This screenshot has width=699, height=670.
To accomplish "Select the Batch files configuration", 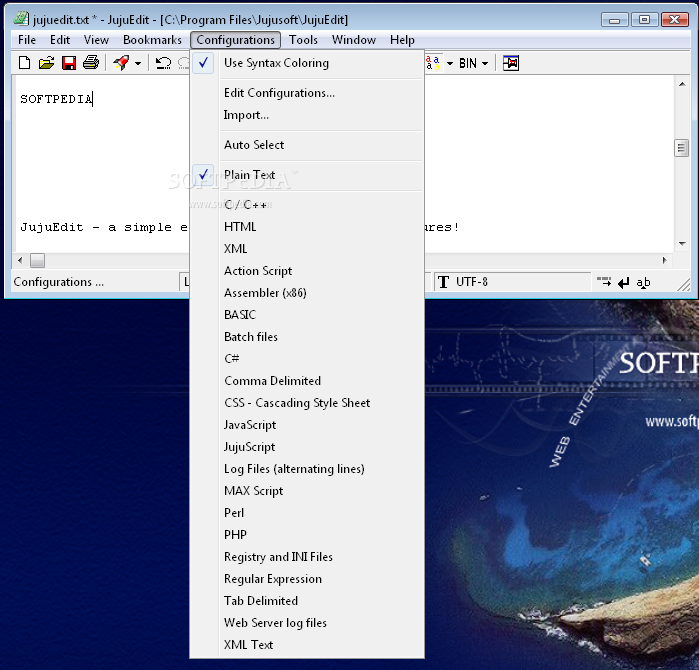I will [307, 337].
